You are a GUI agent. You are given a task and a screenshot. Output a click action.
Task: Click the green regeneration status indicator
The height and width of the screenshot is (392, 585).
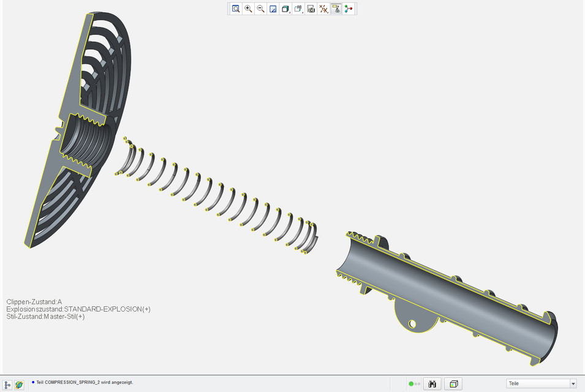412,384
